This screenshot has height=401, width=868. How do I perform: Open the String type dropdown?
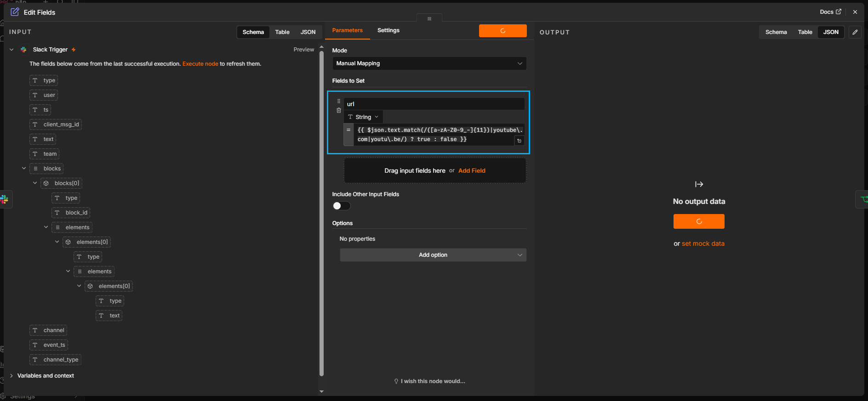(363, 117)
